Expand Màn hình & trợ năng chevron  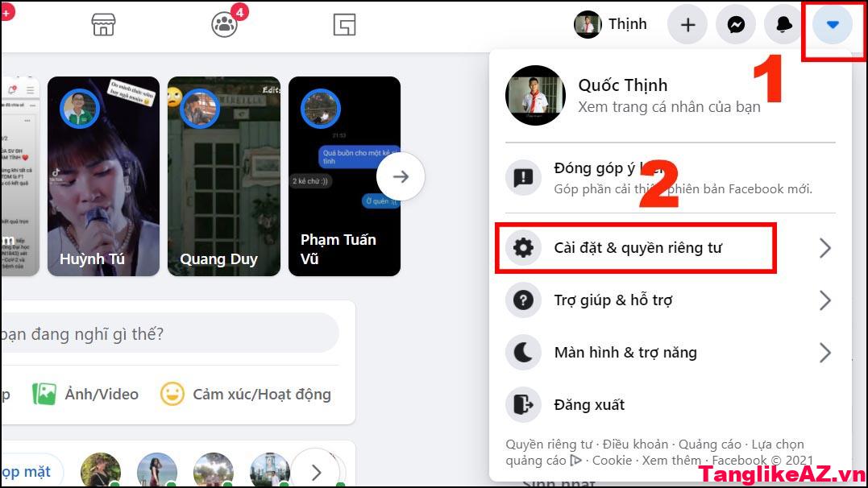click(824, 353)
